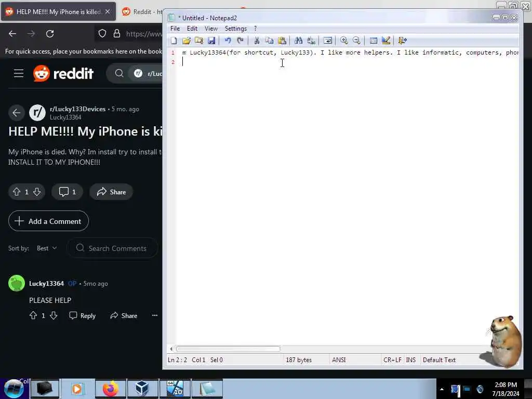Close the HELP ME iPhone tab

[x=108, y=11]
